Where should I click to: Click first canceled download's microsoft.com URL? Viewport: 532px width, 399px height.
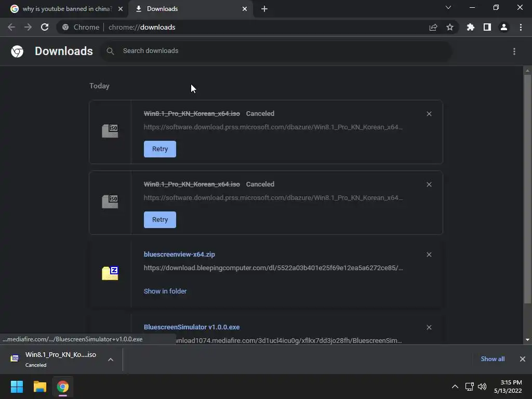(x=273, y=127)
